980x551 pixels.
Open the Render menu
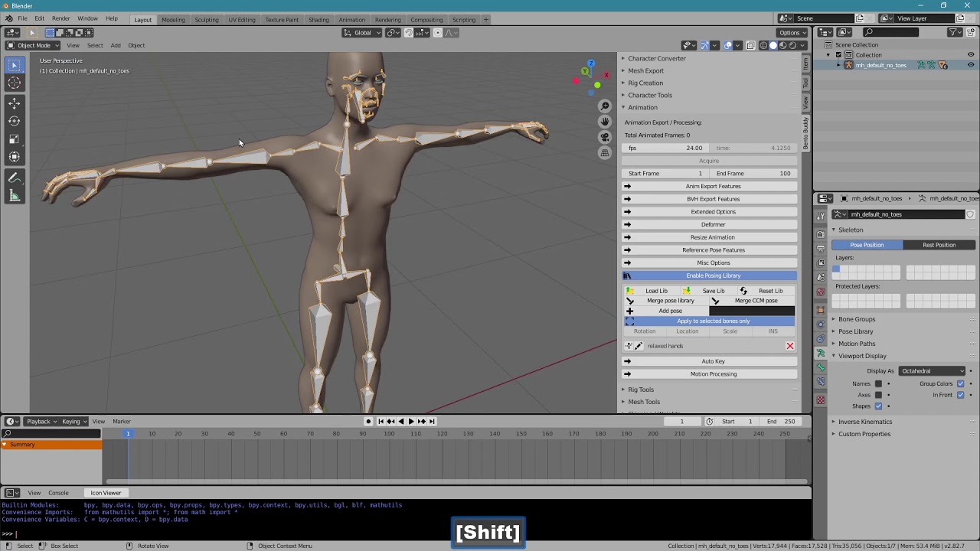point(60,18)
